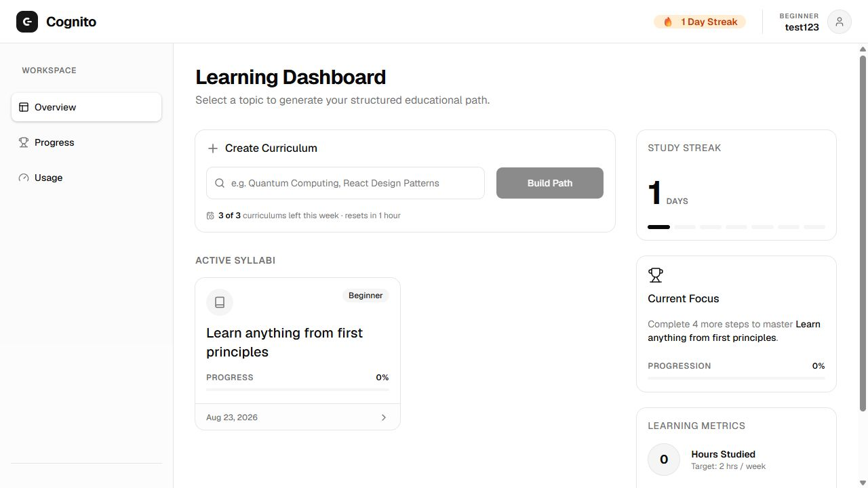Image resolution: width=868 pixels, height=488 pixels.
Task: Click the flame streak icon
Action: (x=668, y=22)
